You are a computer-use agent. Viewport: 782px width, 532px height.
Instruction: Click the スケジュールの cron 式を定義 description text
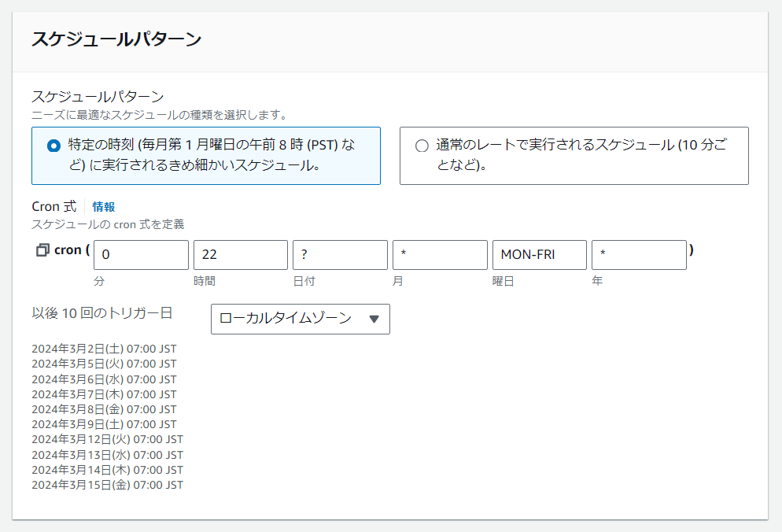click(108, 224)
